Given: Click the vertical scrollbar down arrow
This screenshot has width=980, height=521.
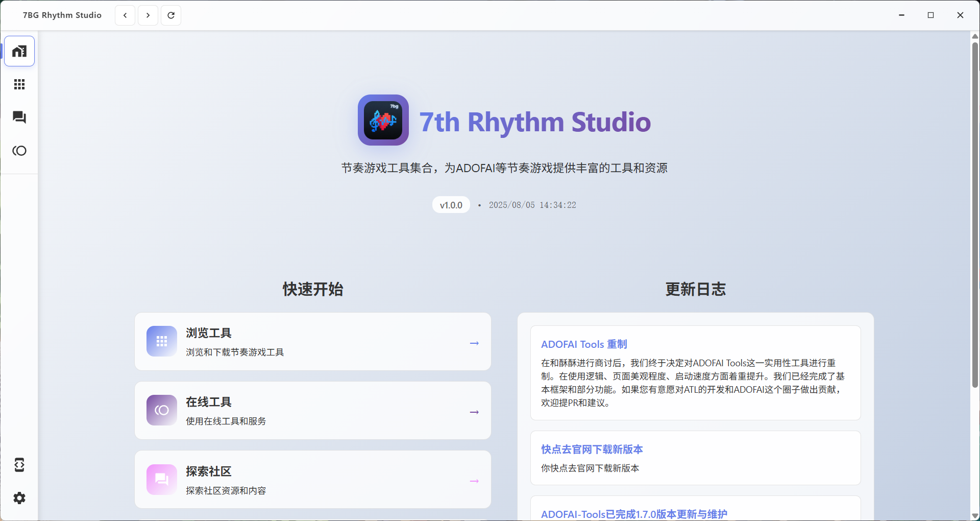Looking at the screenshot, I should [x=975, y=515].
